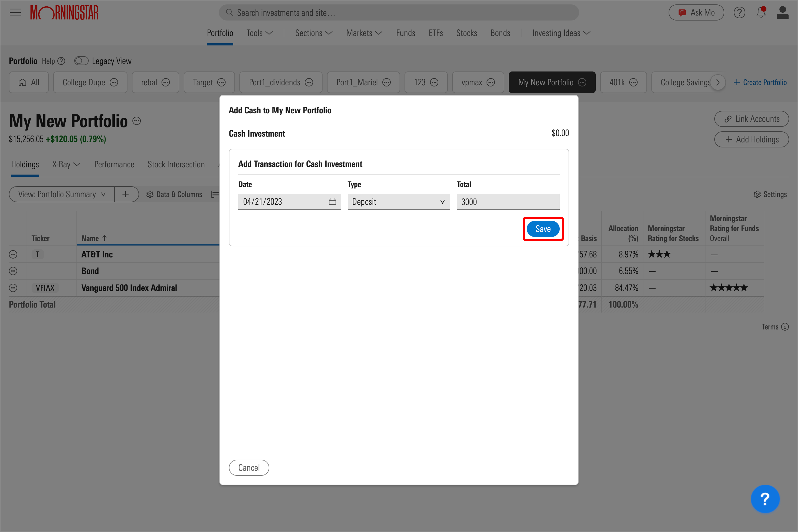Image resolution: width=798 pixels, height=532 pixels.
Task: Open options icon beside My New Portfolio heading
Action: [136, 121]
